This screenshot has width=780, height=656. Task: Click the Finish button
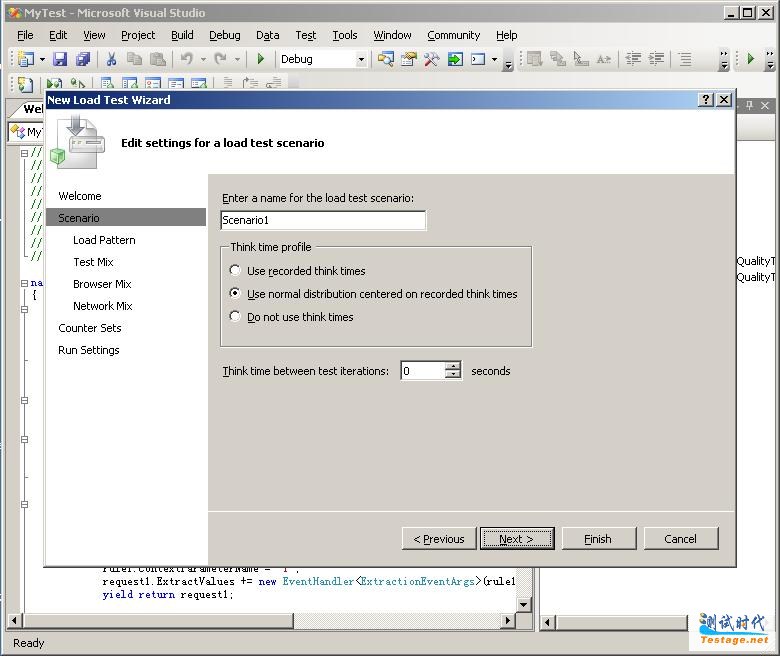[598, 539]
